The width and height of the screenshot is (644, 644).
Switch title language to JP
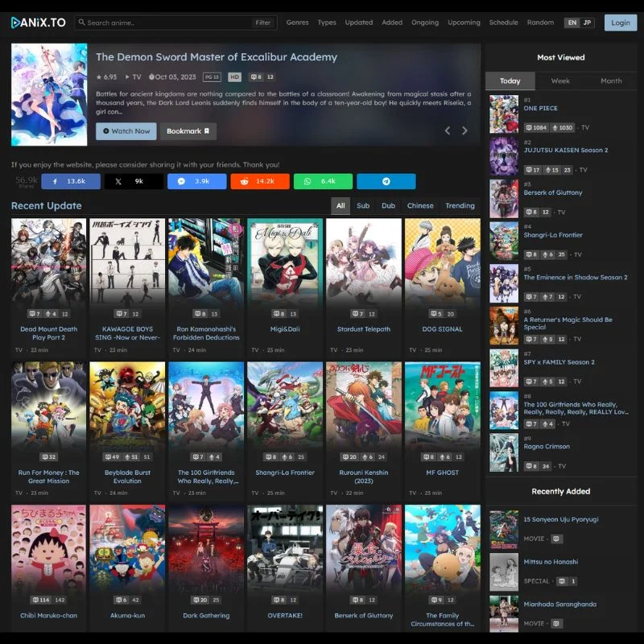pyautogui.click(x=587, y=23)
